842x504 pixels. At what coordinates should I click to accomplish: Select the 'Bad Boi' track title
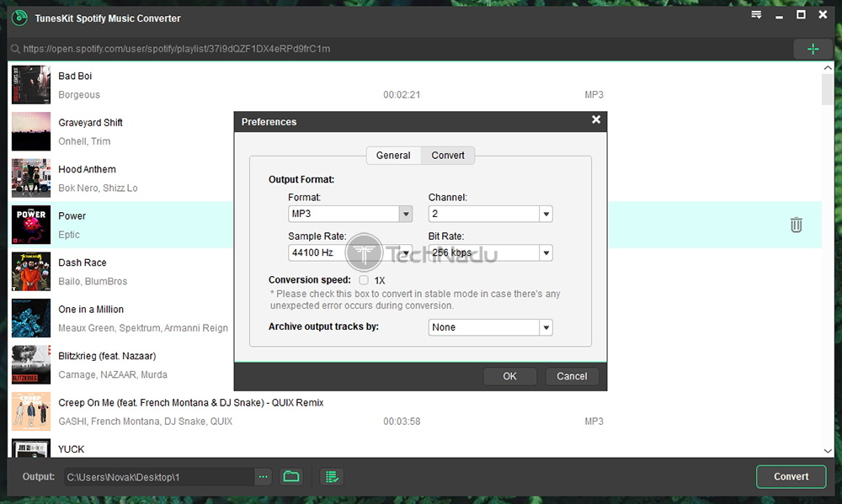pos(75,77)
